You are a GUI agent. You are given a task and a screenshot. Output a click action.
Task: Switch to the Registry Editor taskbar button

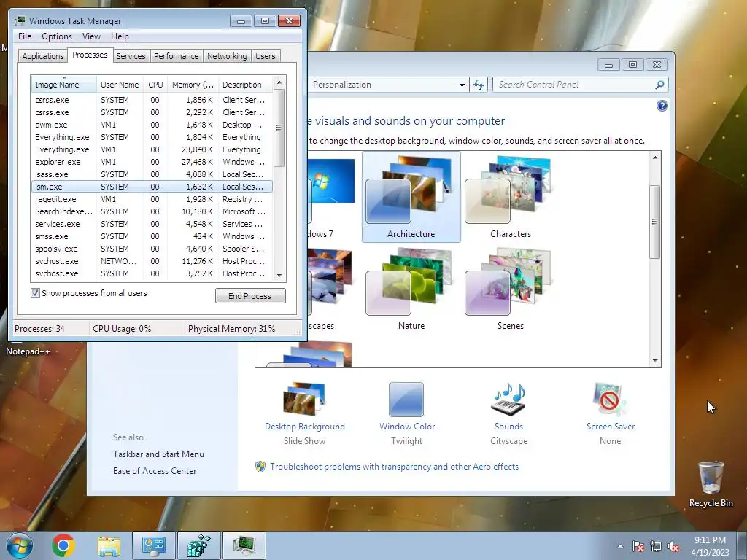pos(198,545)
